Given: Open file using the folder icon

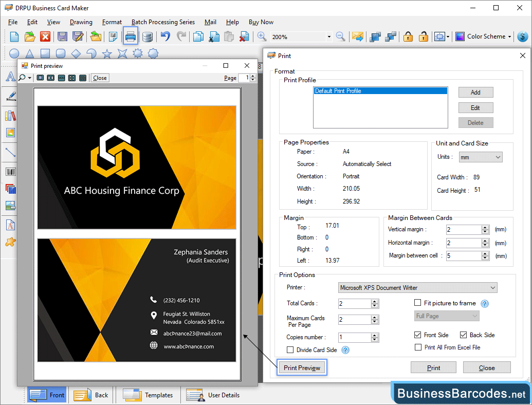Looking at the screenshot, I should pos(30,36).
